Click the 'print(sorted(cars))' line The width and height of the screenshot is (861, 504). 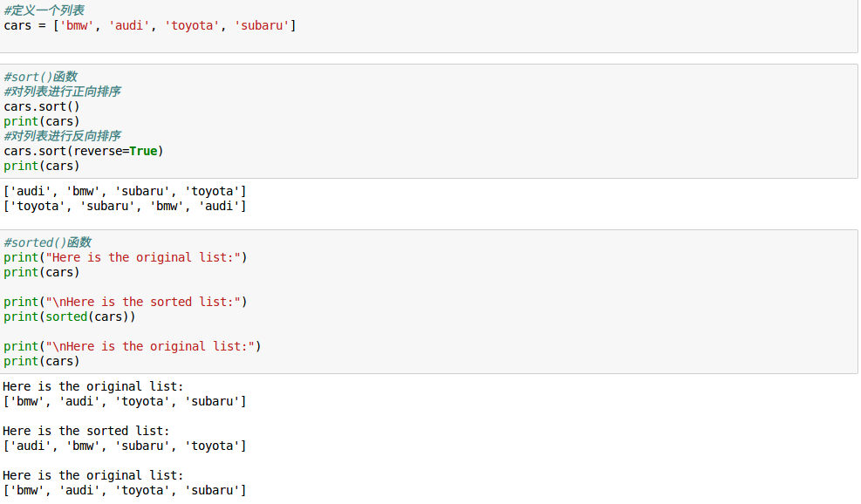pos(69,317)
